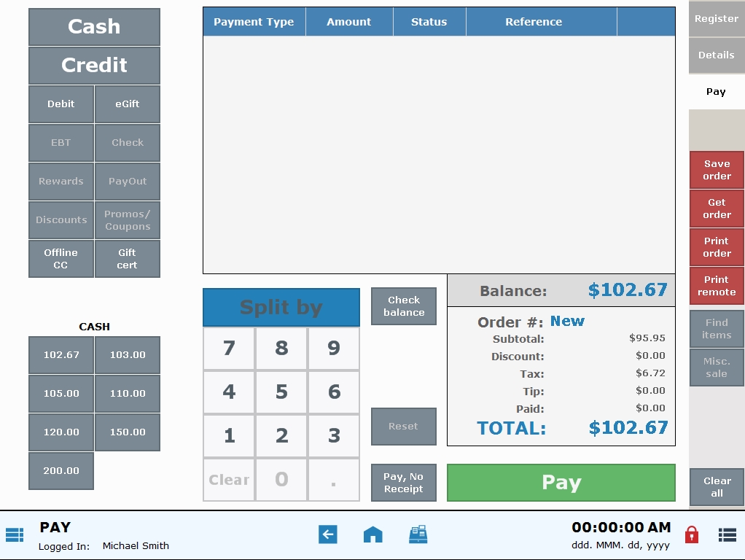
Task: Click the Tax value $6.72
Action: click(650, 373)
